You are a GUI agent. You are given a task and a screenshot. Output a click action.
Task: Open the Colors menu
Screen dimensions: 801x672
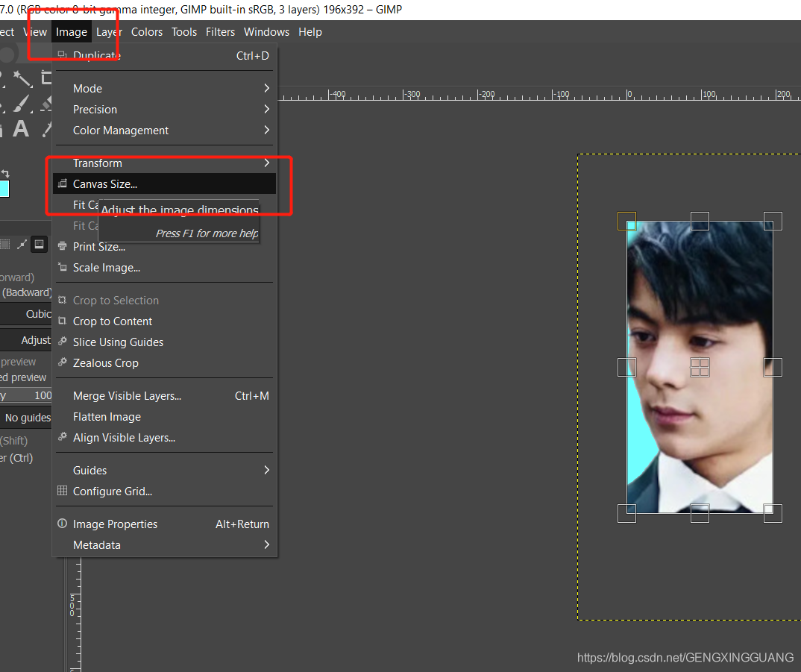[x=147, y=31]
